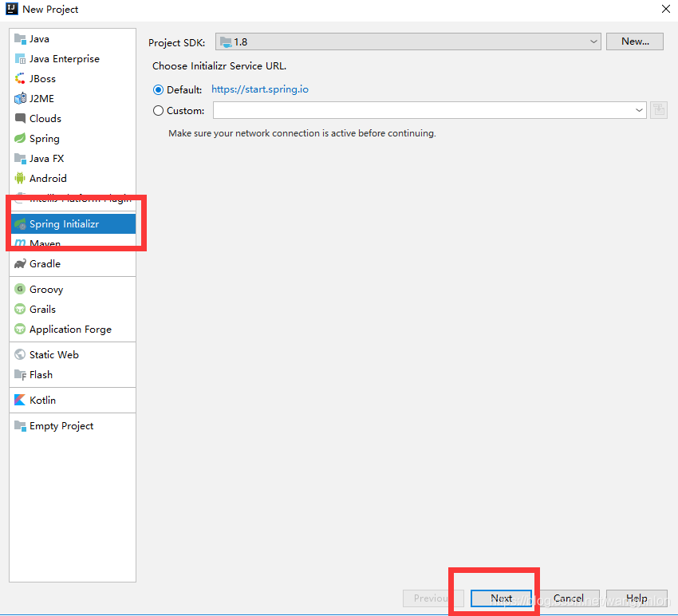The image size is (678, 616).
Task: Click the Groovy G icon
Action: point(20,289)
